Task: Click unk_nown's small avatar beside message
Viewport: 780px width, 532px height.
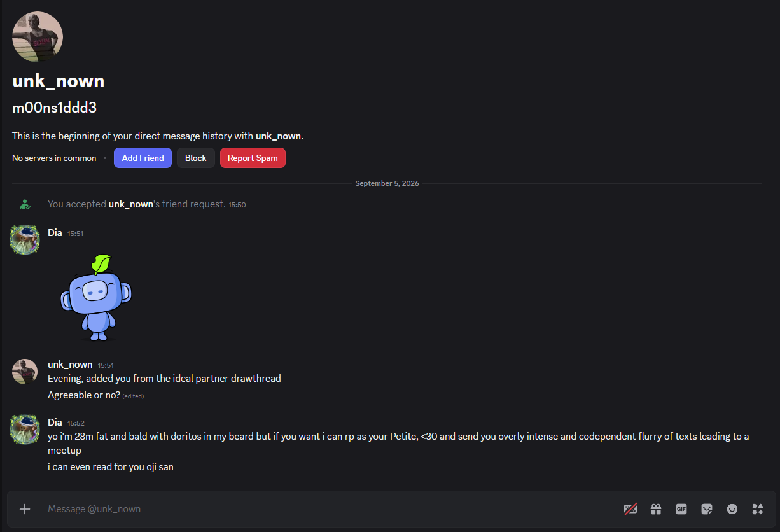Action: [25, 371]
